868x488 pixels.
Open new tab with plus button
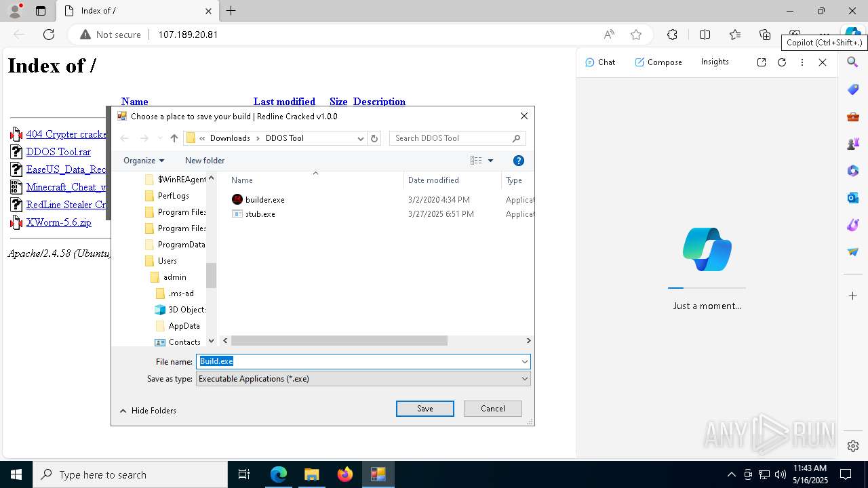pos(231,11)
